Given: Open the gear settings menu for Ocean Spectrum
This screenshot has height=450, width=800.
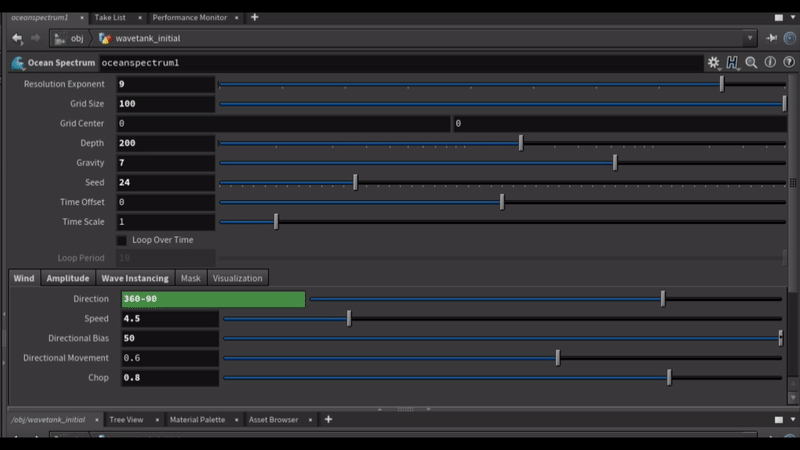Looking at the screenshot, I should click(713, 63).
